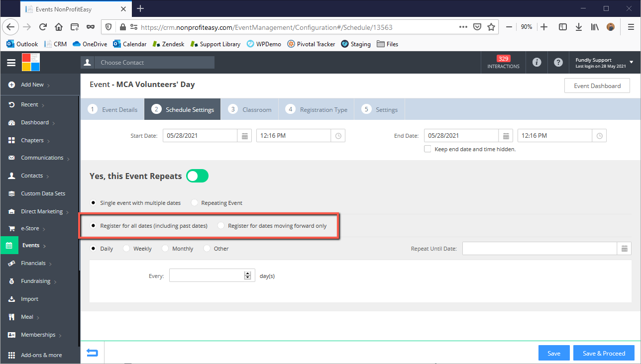Viewport: 641px width, 364px height.
Task: Select the Daily repeat option
Action: pos(93,249)
